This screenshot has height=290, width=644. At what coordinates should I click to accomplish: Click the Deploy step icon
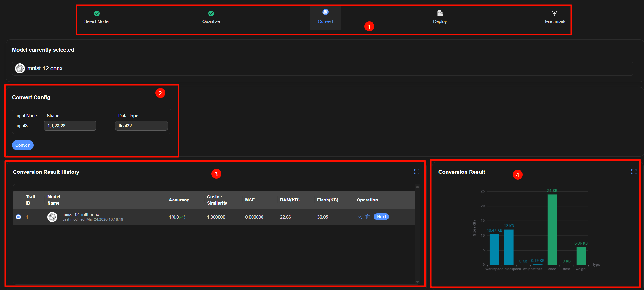click(440, 13)
